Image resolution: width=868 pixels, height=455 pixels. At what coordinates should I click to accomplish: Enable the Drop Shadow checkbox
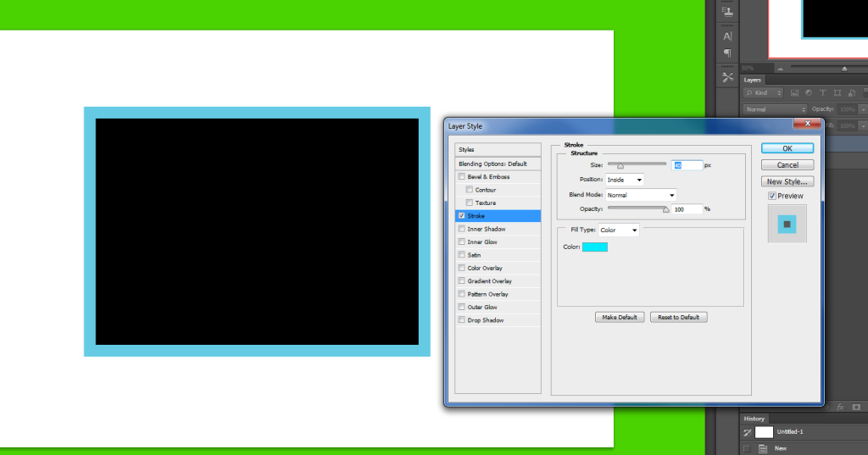point(461,320)
